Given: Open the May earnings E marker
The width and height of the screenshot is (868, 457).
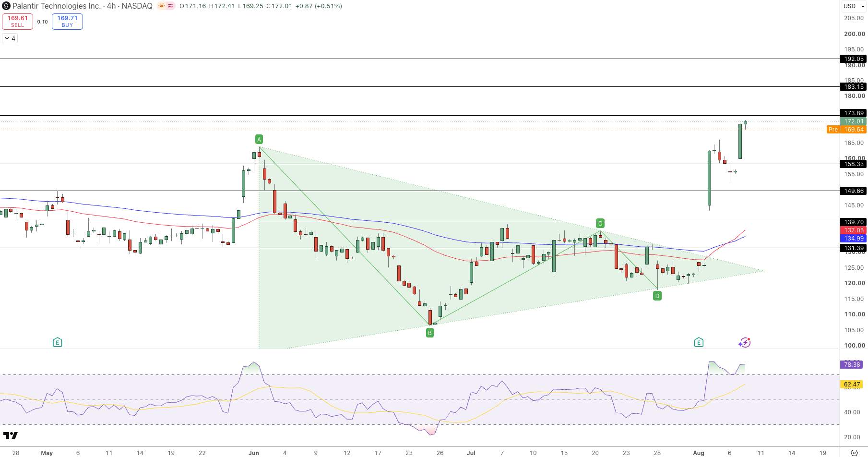Looking at the screenshot, I should pos(57,342).
